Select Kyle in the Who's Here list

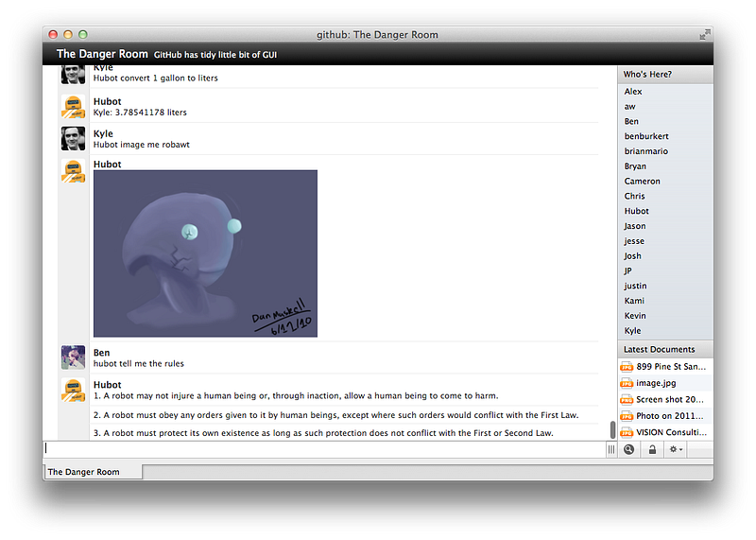(665, 331)
